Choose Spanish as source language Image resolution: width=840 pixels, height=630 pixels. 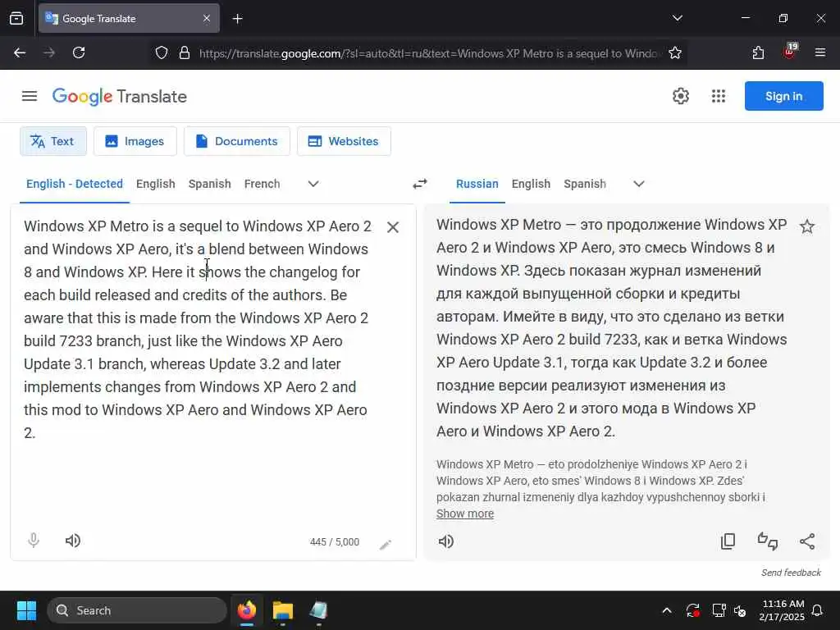(209, 184)
